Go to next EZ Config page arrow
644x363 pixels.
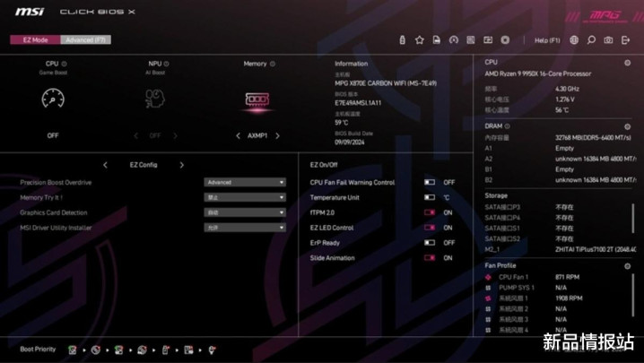[x=182, y=165]
